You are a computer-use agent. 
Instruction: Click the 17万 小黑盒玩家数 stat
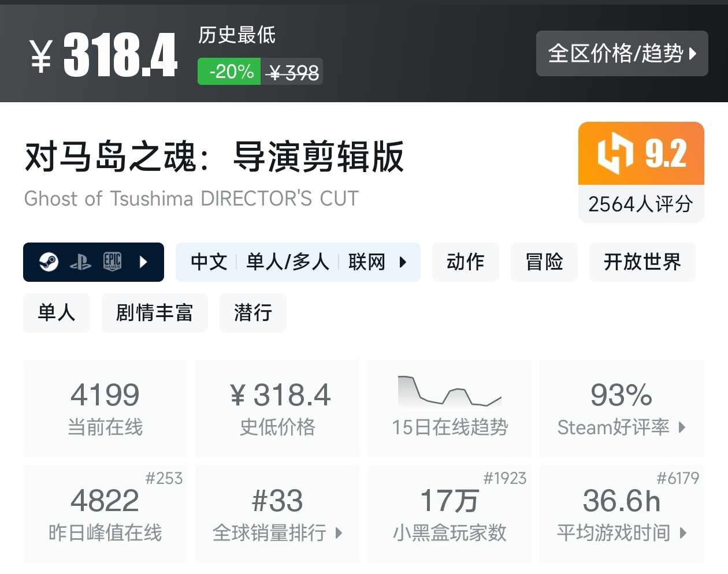click(450, 514)
